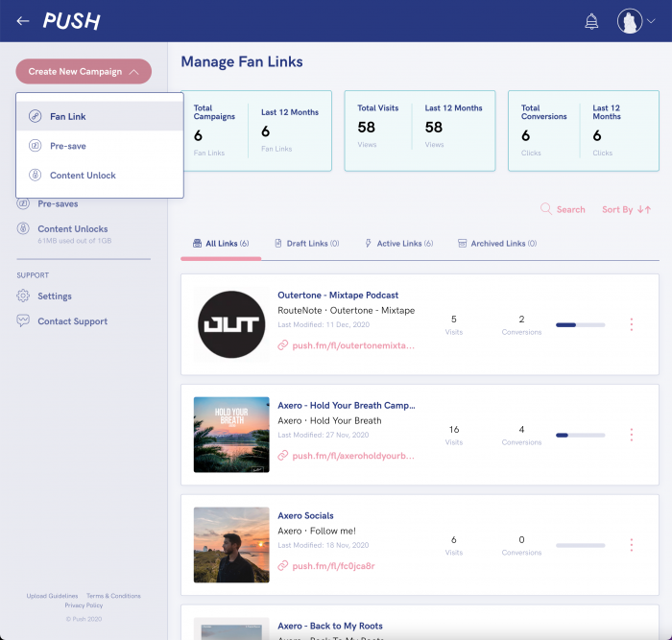
Task: Click the Outertone conversion progress bar
Action: [580, 324]
